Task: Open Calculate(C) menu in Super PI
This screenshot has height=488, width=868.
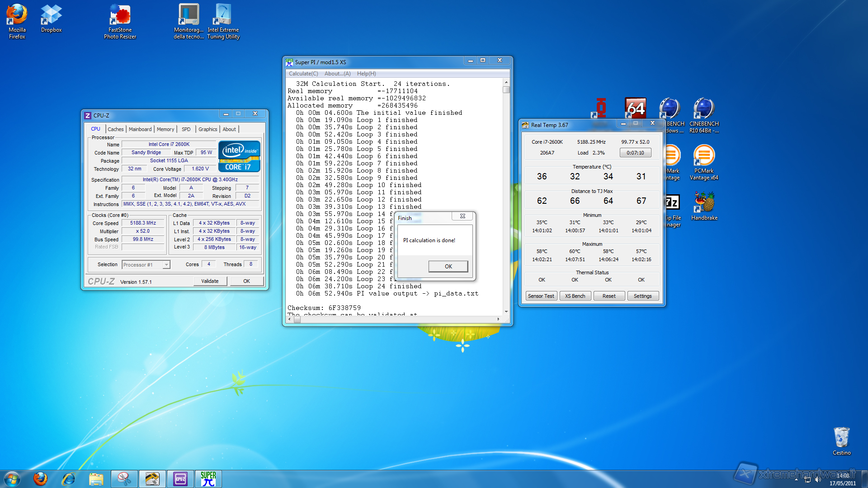Action: click(303, 74)
